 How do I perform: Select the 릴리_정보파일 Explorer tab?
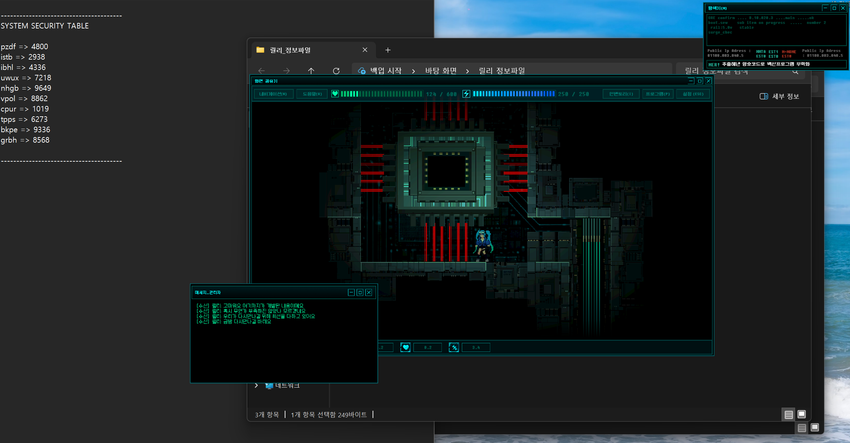pos(311,50)
